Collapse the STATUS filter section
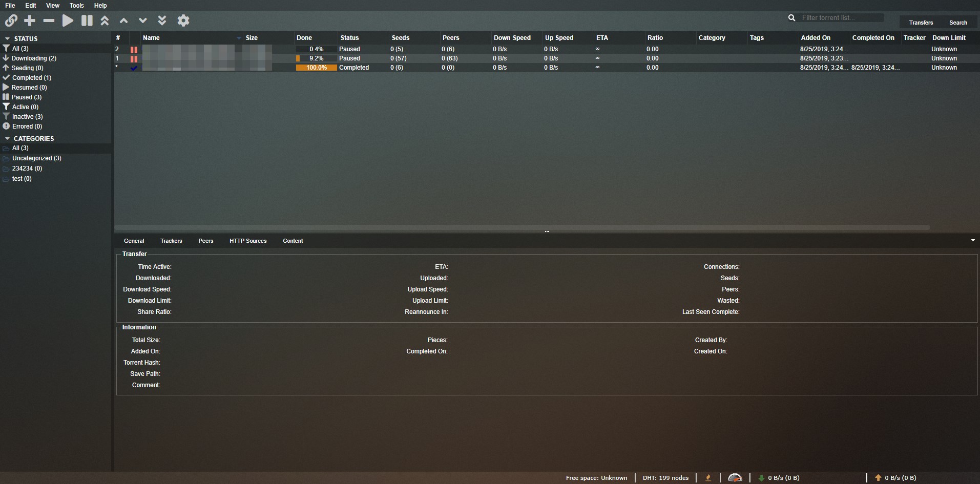Screen dimensions: 980x484 [8, 38]
